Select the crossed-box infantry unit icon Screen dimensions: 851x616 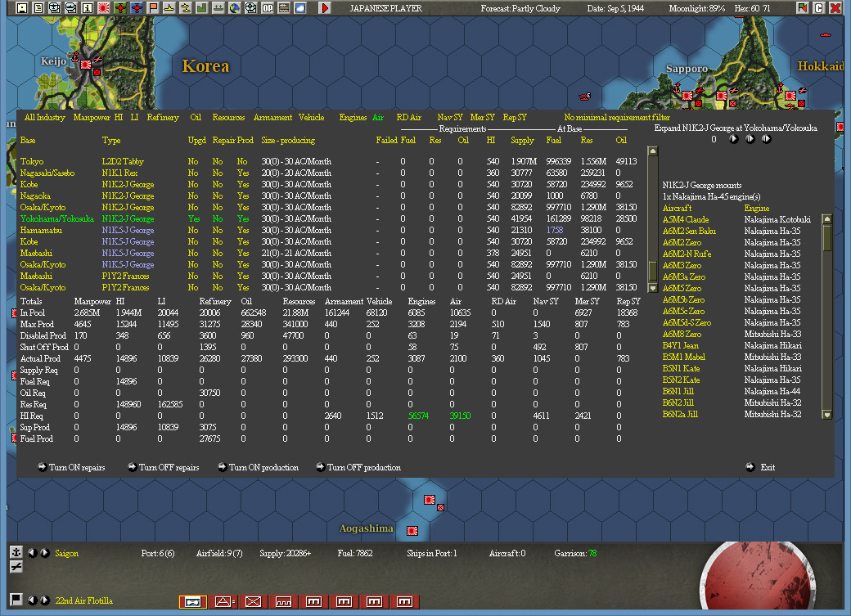pyautogui.click(x=254, y=601)
